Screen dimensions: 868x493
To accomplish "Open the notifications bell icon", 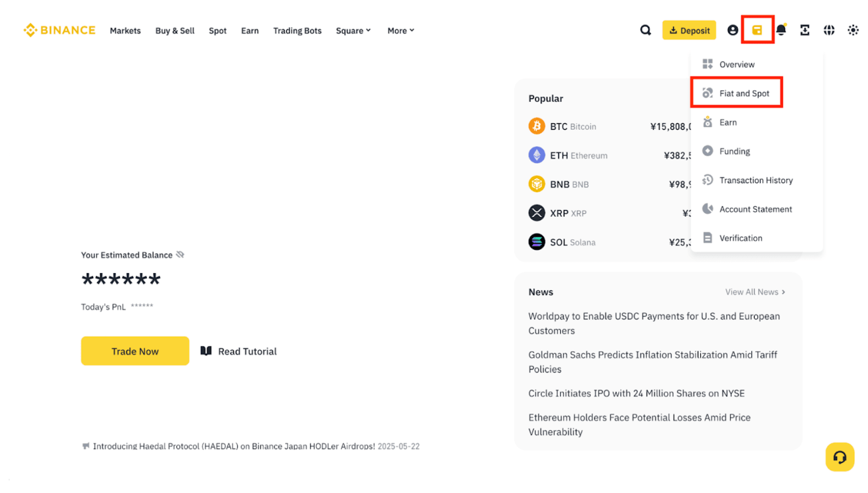I will (x=781, y=30).
